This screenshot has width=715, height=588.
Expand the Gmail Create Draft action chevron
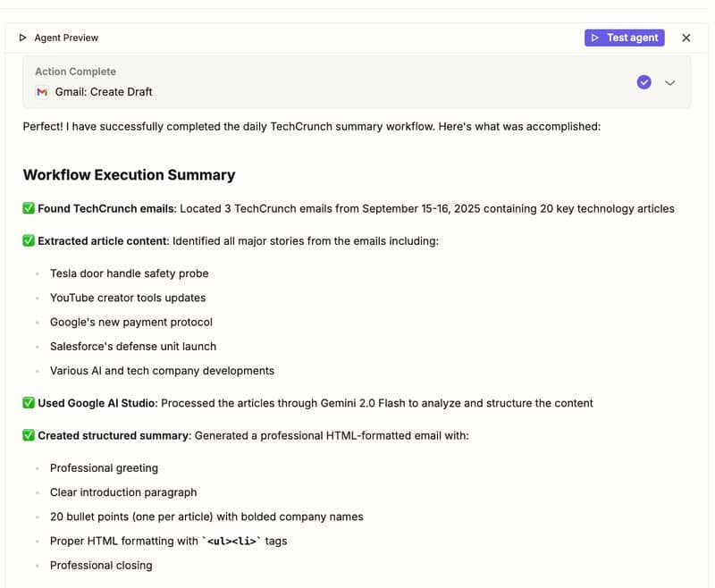pos(670,82)
